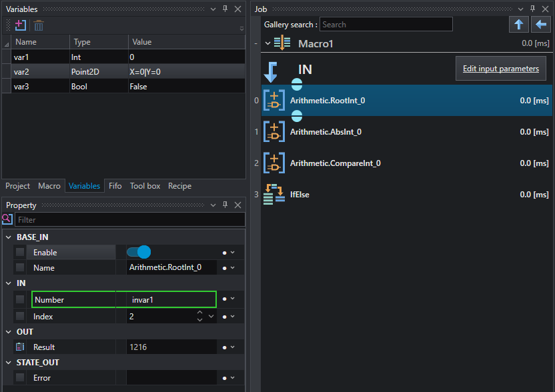Select the IfElse step icon

274,194
